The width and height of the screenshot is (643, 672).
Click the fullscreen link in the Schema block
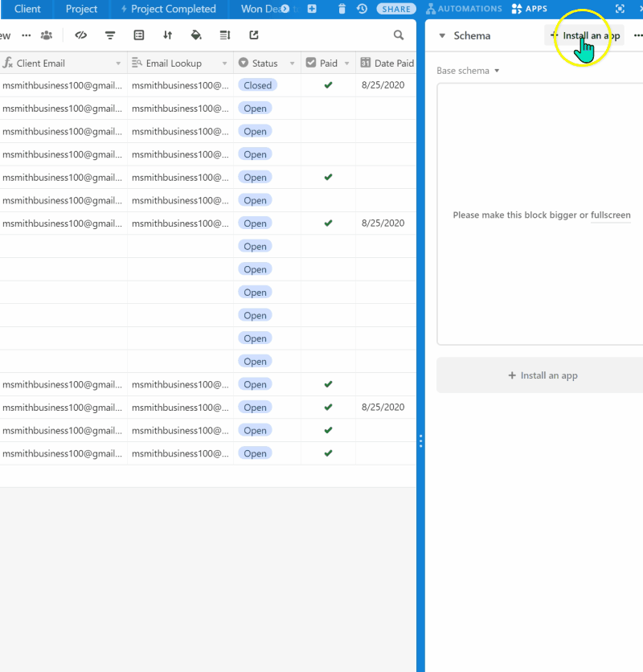pyautogui.click(x=612, y=215)
